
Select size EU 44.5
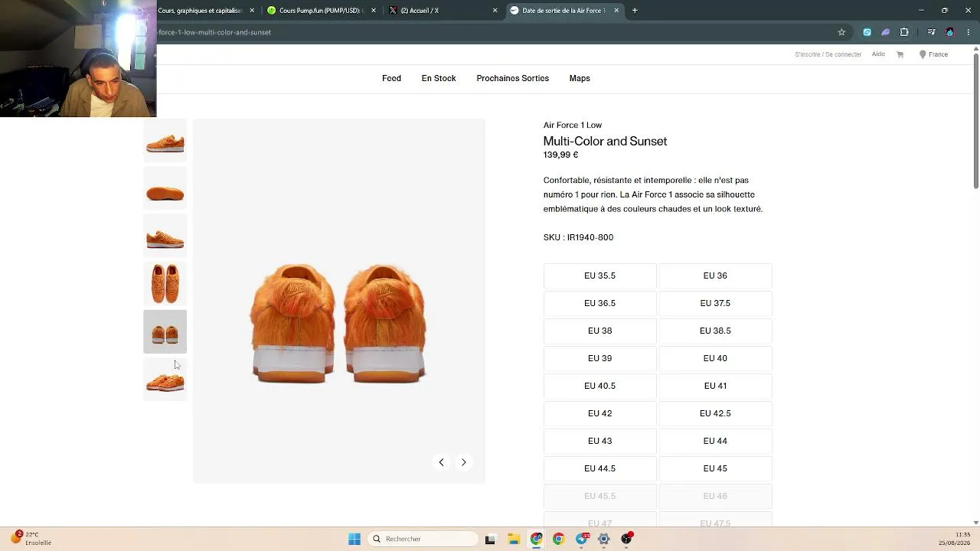pos(599,468)
